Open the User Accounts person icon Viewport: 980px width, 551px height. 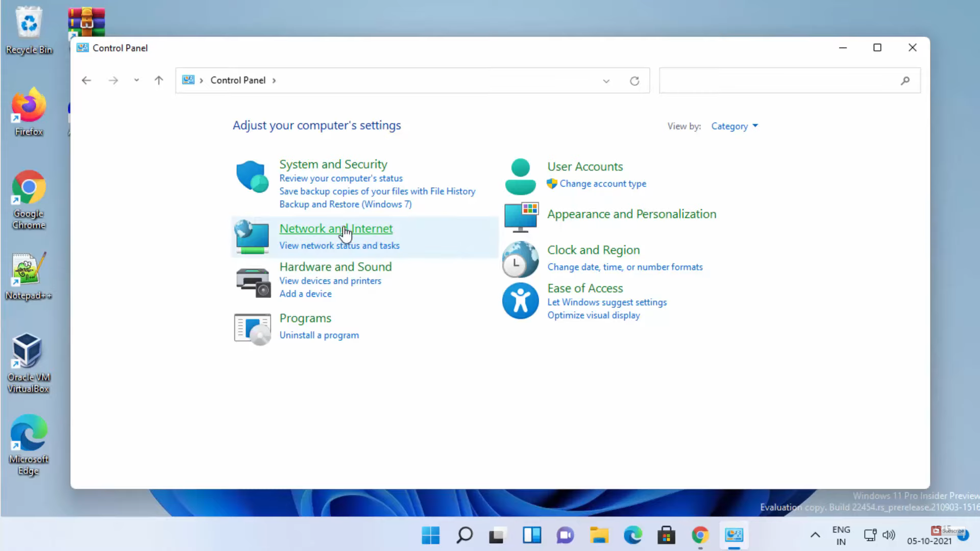520,177
